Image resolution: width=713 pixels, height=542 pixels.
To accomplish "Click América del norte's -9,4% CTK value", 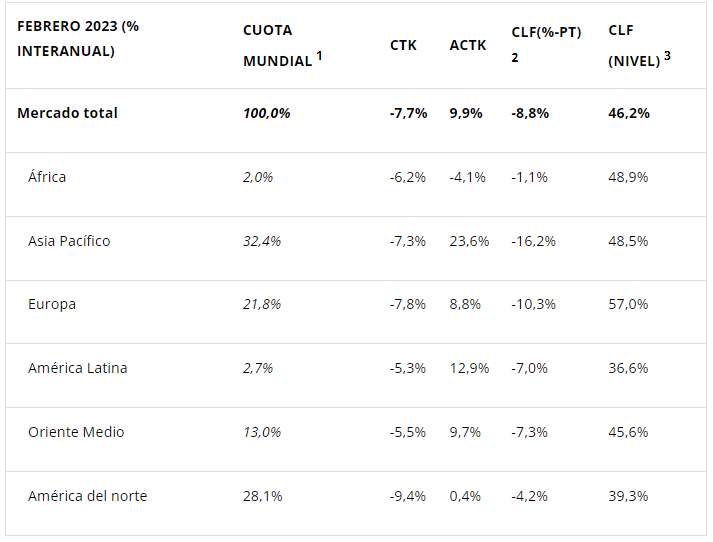I will pos(407,496).
